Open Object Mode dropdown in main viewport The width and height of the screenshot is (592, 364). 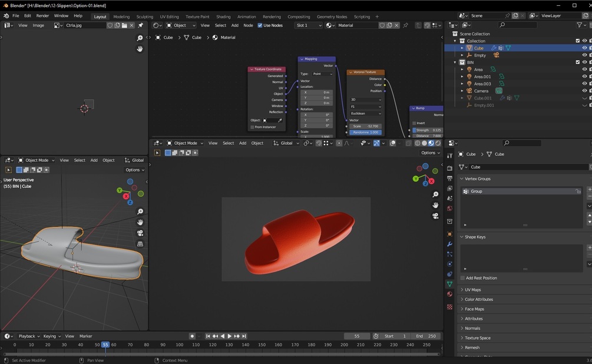(185, 143)
